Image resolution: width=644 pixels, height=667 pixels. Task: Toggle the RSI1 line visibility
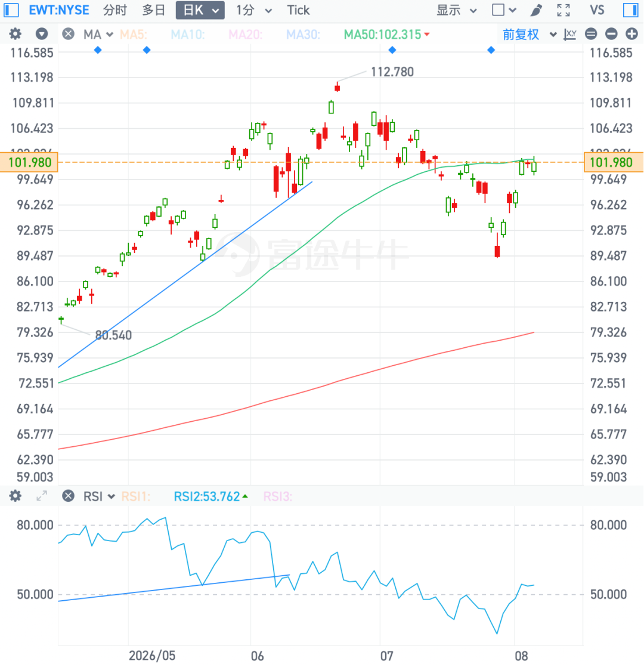pos(135,496)
